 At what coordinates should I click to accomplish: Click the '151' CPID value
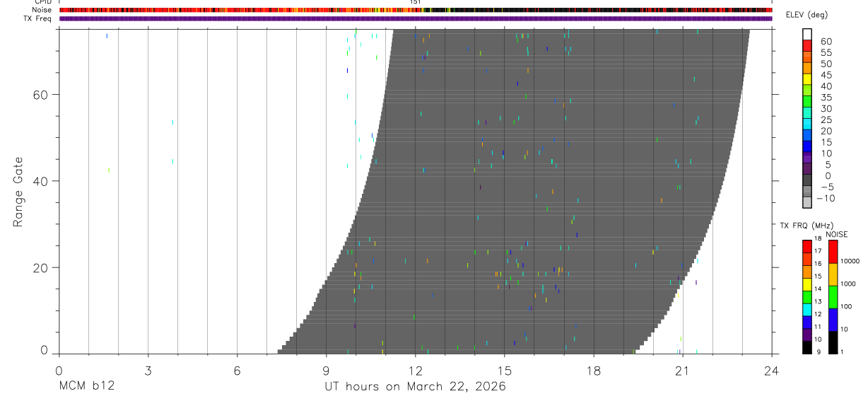point(416,2)
